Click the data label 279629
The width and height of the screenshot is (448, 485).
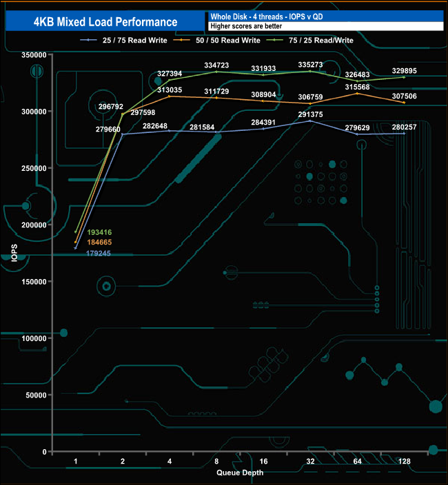pos(357,127)
